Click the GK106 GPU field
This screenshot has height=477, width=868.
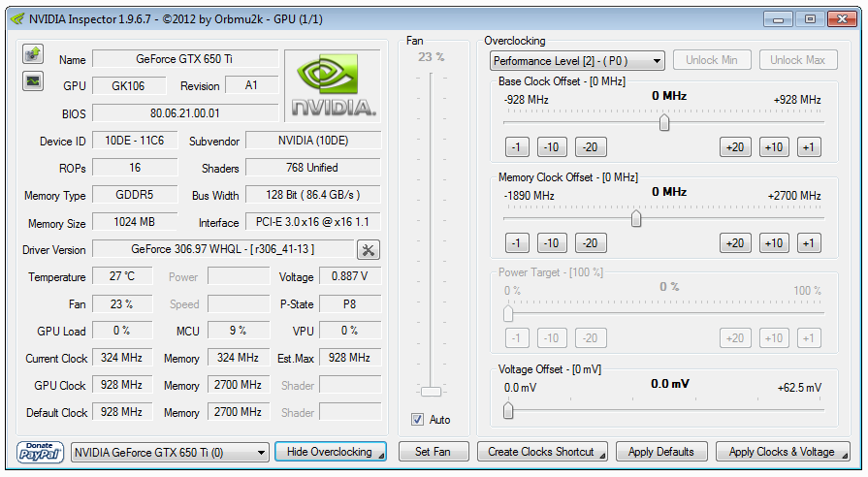coord(128,85)
